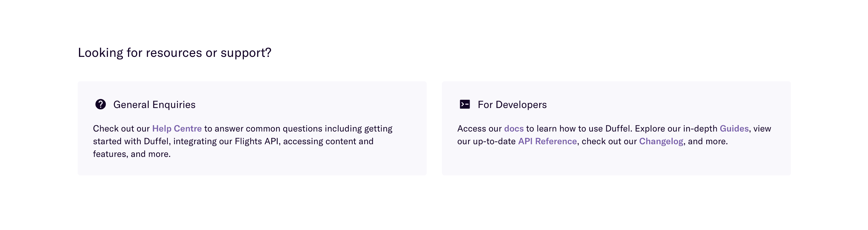Click the 'Flights API' text in the paragraph

(x=256, y=141)
